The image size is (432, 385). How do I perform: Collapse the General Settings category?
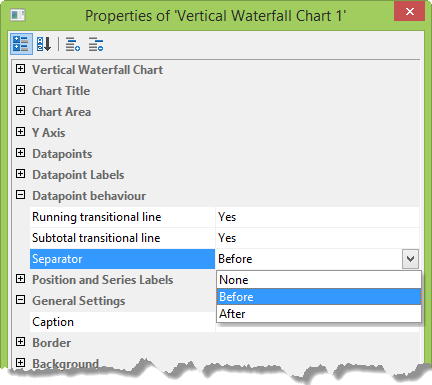coord(20,300)
